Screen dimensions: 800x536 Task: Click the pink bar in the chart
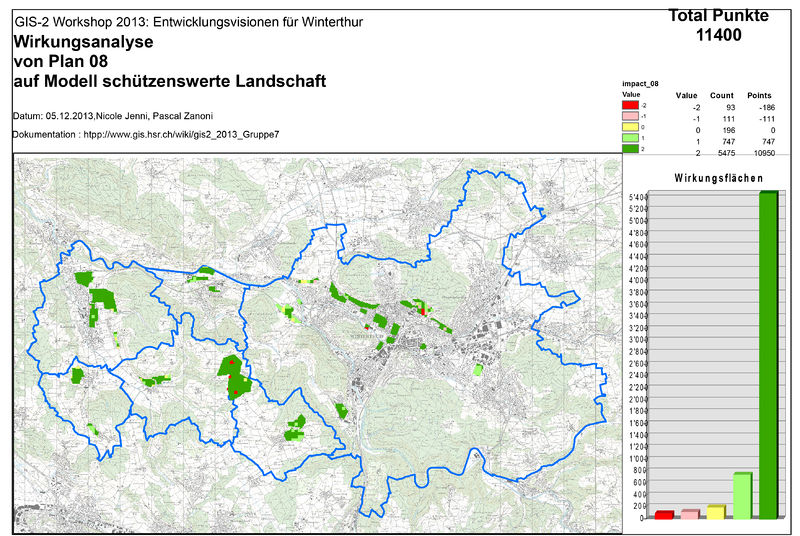click(689, 514)
